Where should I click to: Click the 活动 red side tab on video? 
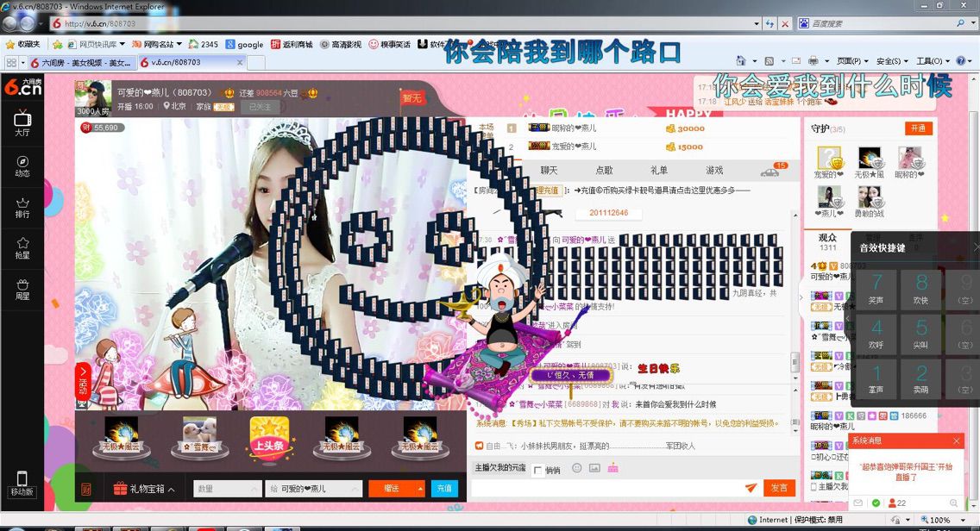(x=83, y=381)
